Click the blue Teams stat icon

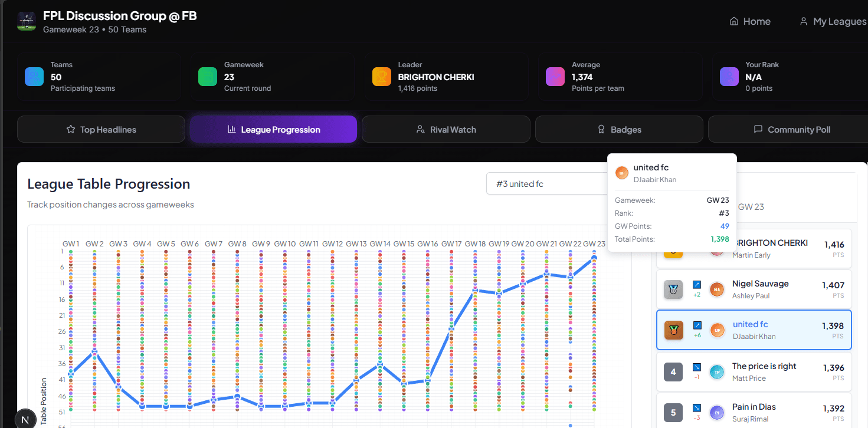[34, 77]
